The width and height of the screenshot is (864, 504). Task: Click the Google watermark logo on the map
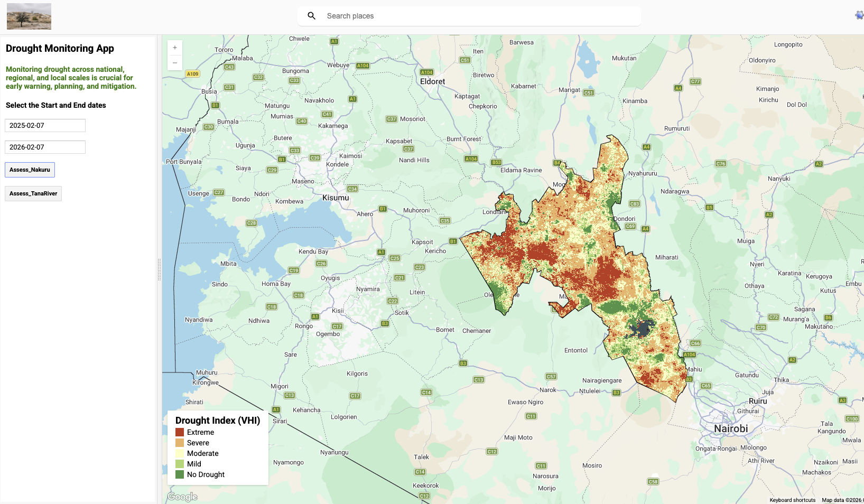182,496
